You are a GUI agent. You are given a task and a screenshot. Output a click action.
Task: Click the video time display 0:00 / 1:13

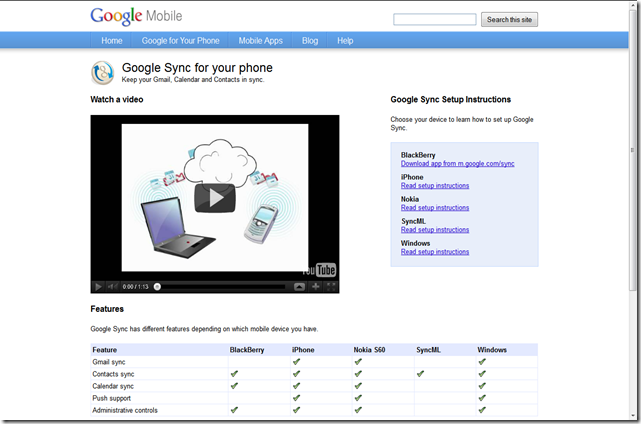coord(135,287)
